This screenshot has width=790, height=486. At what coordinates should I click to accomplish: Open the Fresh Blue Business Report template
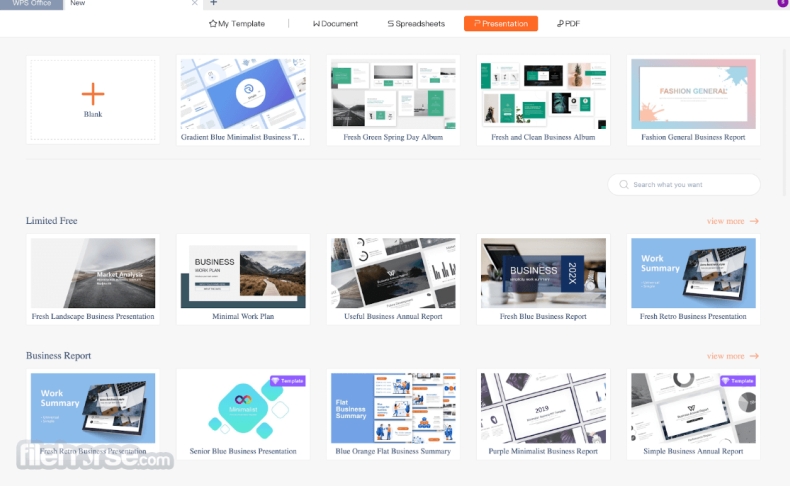pyautogui.click(x=543, y=273)
